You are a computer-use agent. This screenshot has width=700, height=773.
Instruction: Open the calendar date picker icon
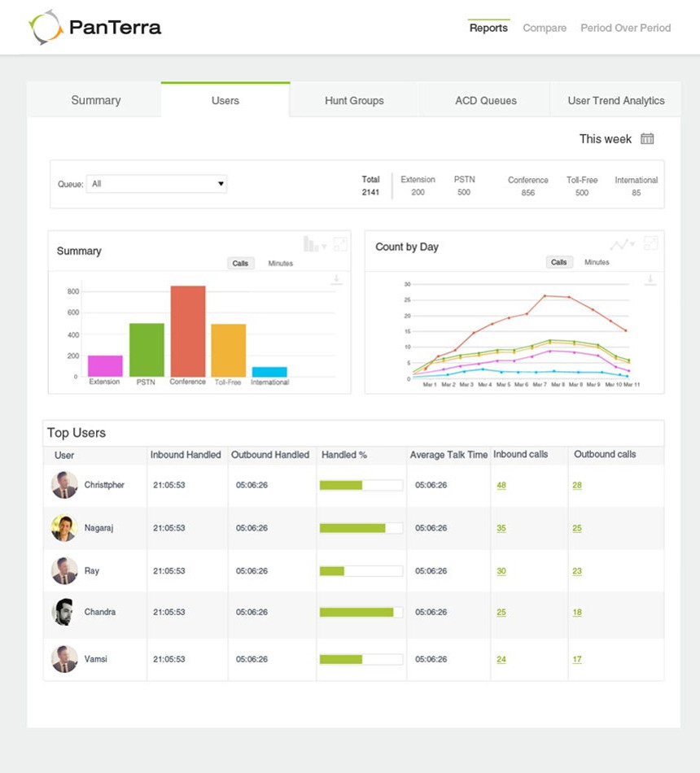coord(647,139)
